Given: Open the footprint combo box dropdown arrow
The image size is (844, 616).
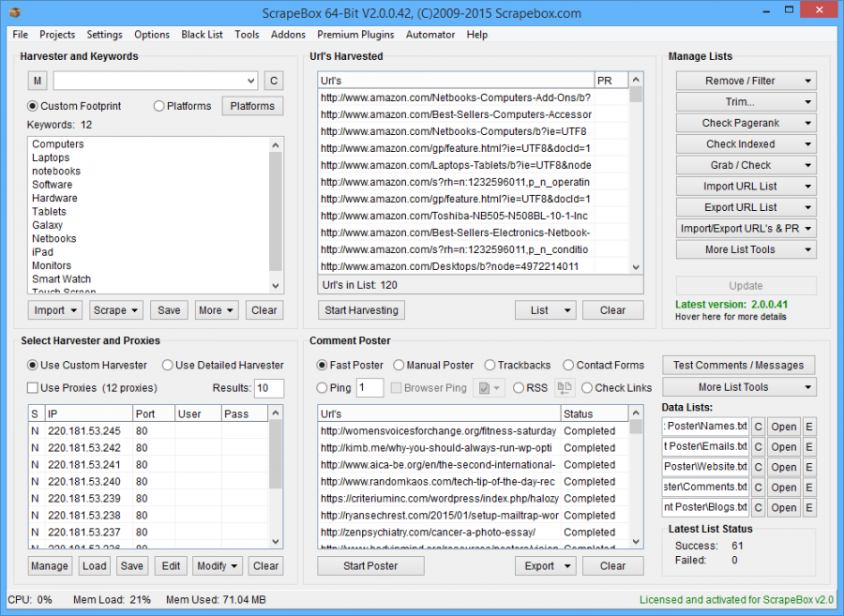Looking at the screenshot, I should [x=251, y=81].
